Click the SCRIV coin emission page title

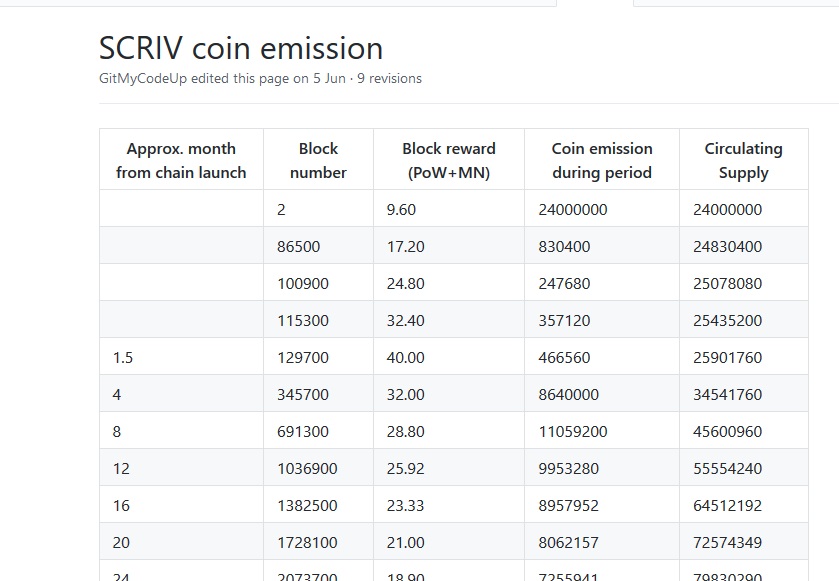(240, 48)
